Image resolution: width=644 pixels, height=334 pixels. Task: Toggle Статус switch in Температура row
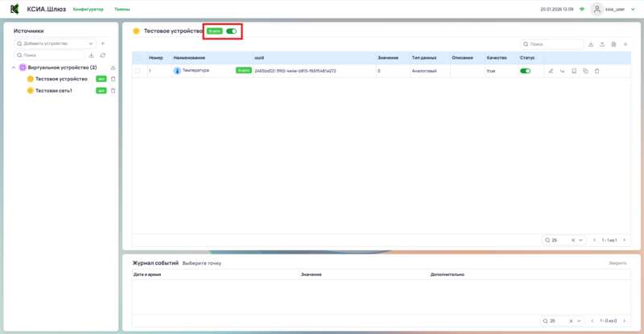click(x=526, y=71)
